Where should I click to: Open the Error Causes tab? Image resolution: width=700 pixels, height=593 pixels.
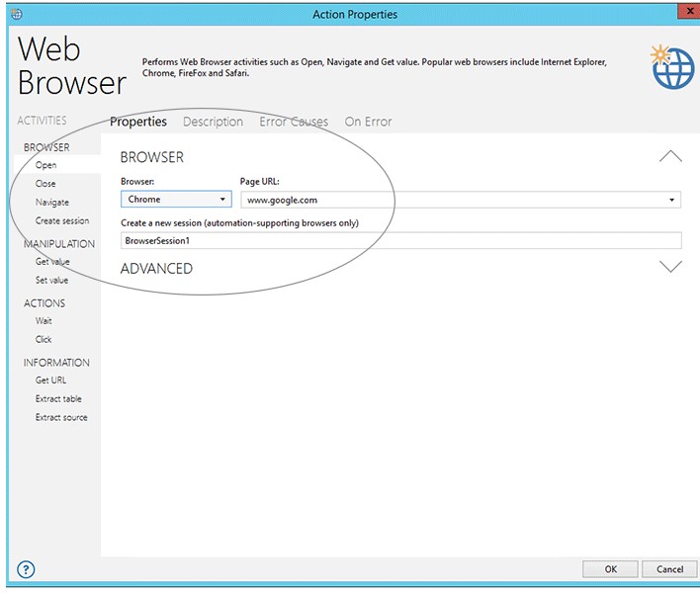point(294,122)
